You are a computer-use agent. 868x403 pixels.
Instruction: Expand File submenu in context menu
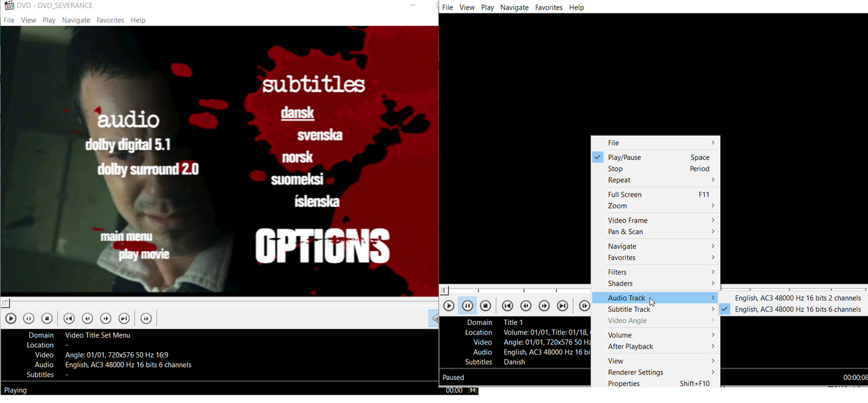(655, 143)
